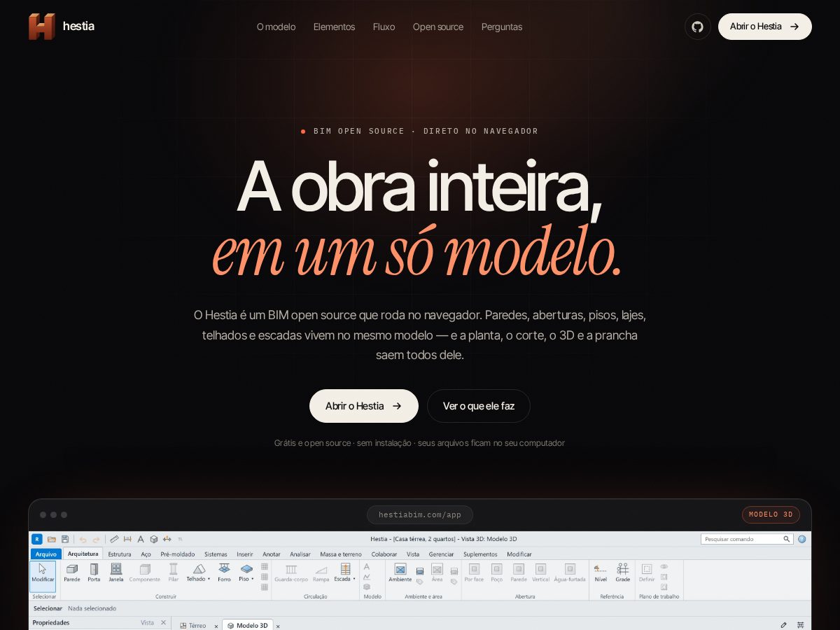Select the Pilar column tool

click(174, 573)
